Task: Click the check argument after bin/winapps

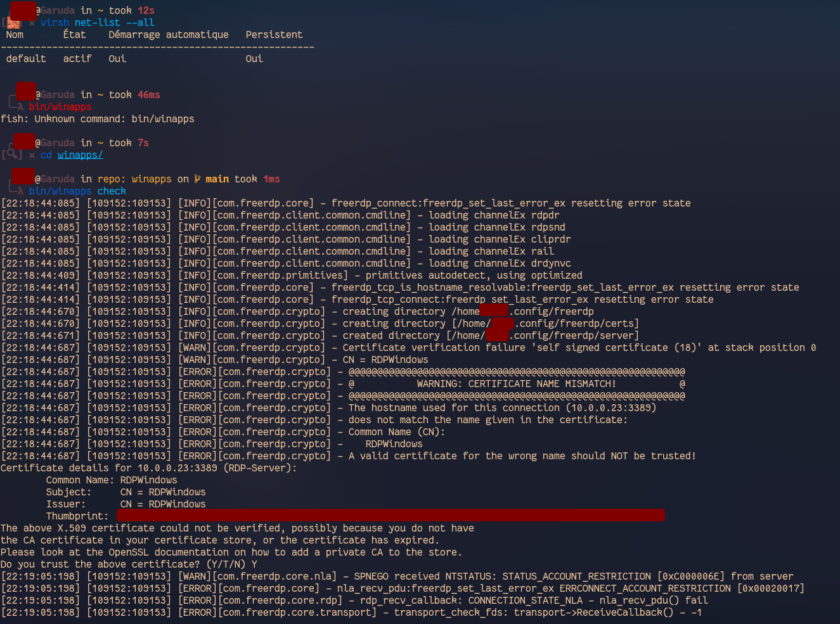Action: pos(111,191)
